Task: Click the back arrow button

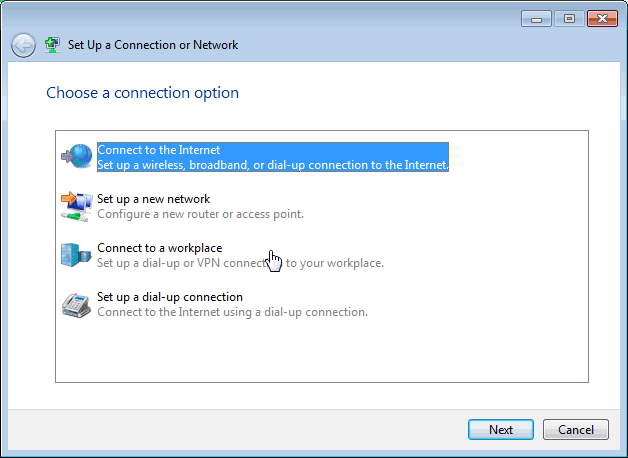Action: coord(23,45)
